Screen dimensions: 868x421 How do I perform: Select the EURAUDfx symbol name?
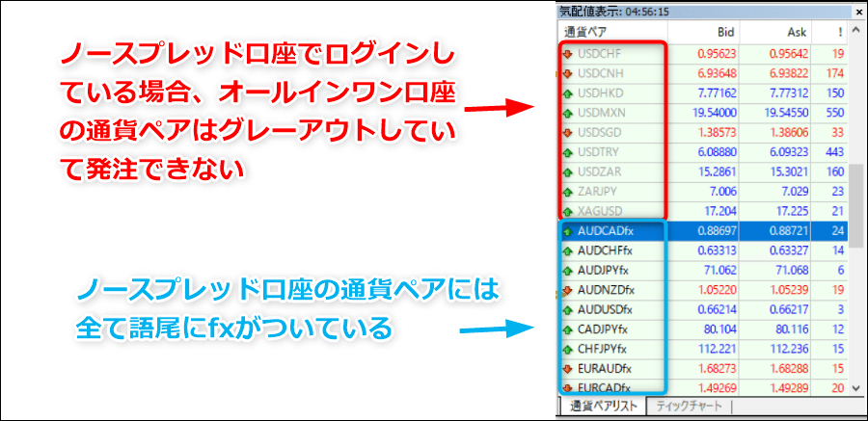point(605,369)
